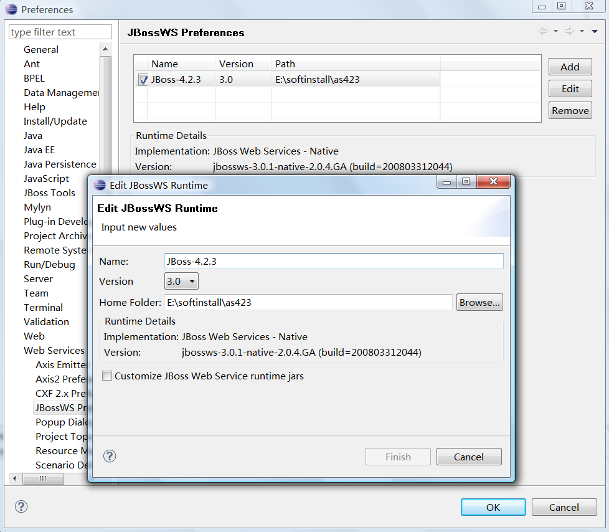This screenshot has width=609, height=532.
Task: Click the Home Folder path field
Action: [308, 303]
